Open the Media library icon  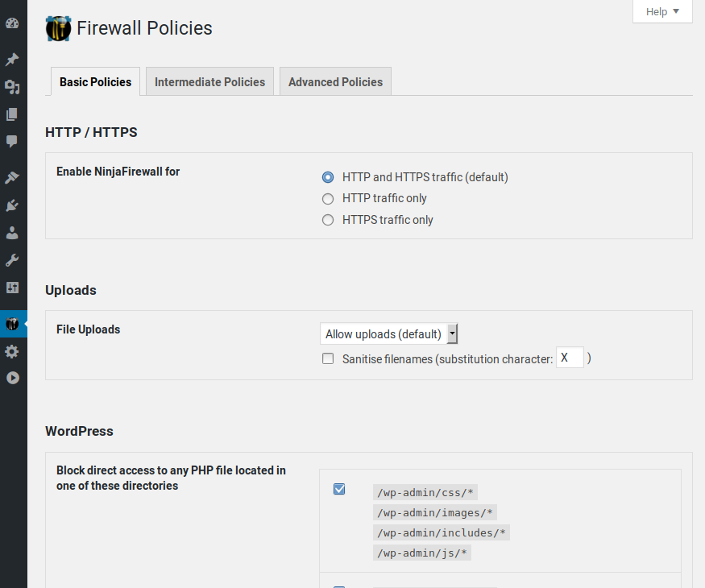point(12,87)
